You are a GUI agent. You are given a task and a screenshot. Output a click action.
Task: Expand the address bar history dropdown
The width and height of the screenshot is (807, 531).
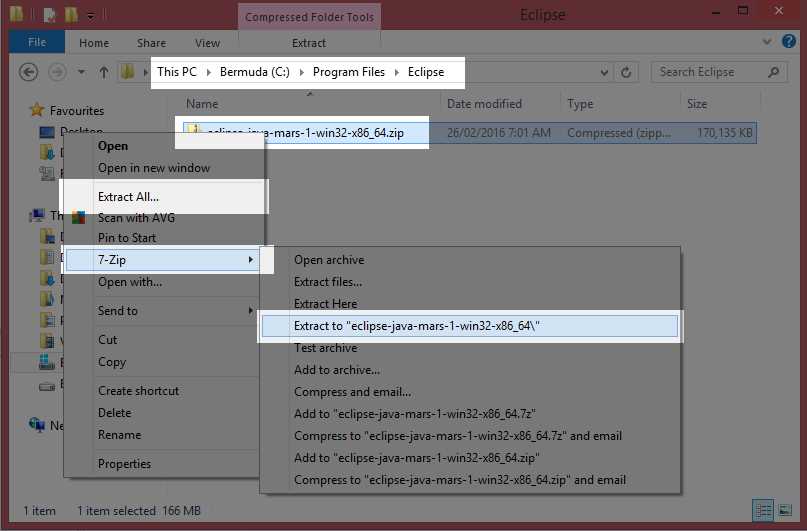pos(604,72)
